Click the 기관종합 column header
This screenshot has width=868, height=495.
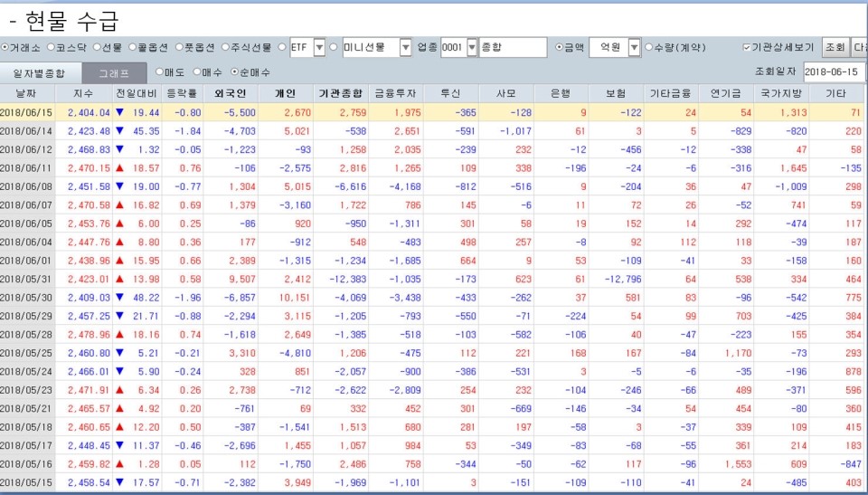click(340, 93)
